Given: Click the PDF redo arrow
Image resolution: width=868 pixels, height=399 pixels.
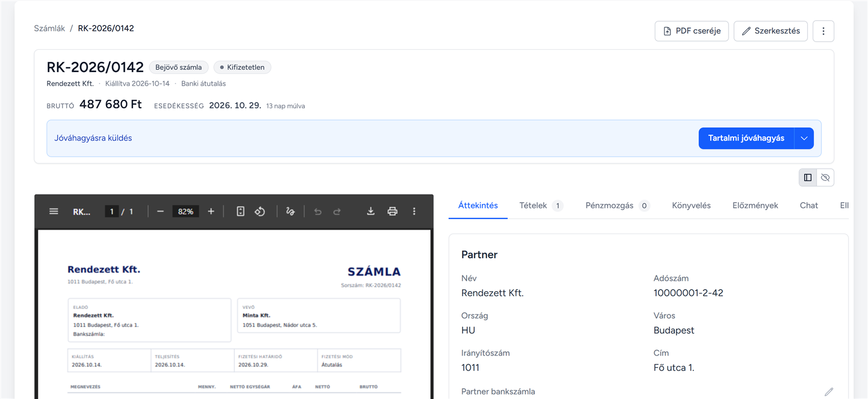Looking at the screenshot, I should tap(337, 211).
